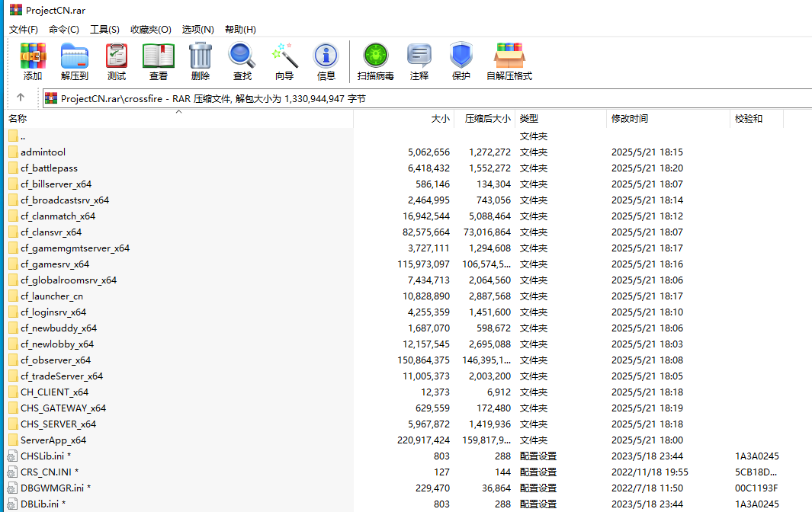812x512 pixels.
Task: Sort by the 名称 column header
Action: pyautogui.click(x=178, y=119)
